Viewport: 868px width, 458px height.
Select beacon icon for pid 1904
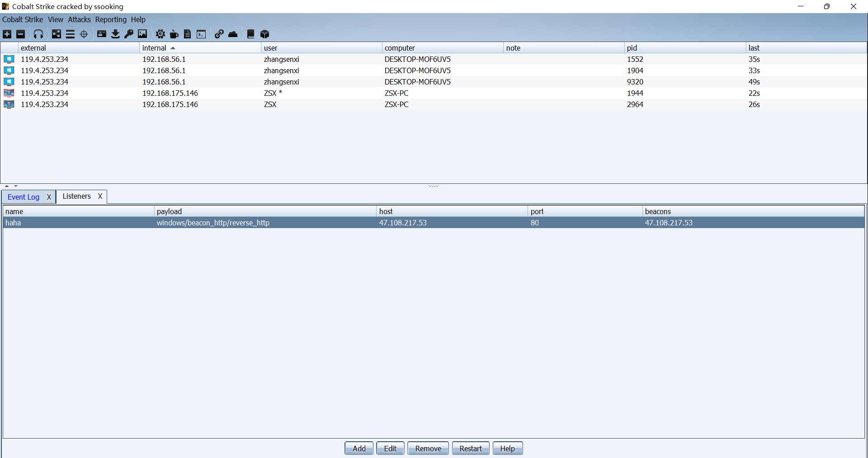click(x=9, y=70)
